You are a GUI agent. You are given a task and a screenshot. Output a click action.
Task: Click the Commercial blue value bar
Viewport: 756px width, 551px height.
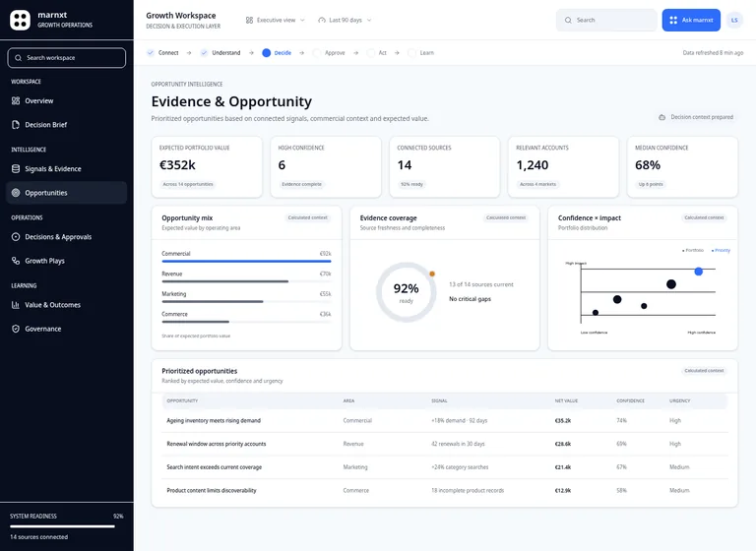246,262
